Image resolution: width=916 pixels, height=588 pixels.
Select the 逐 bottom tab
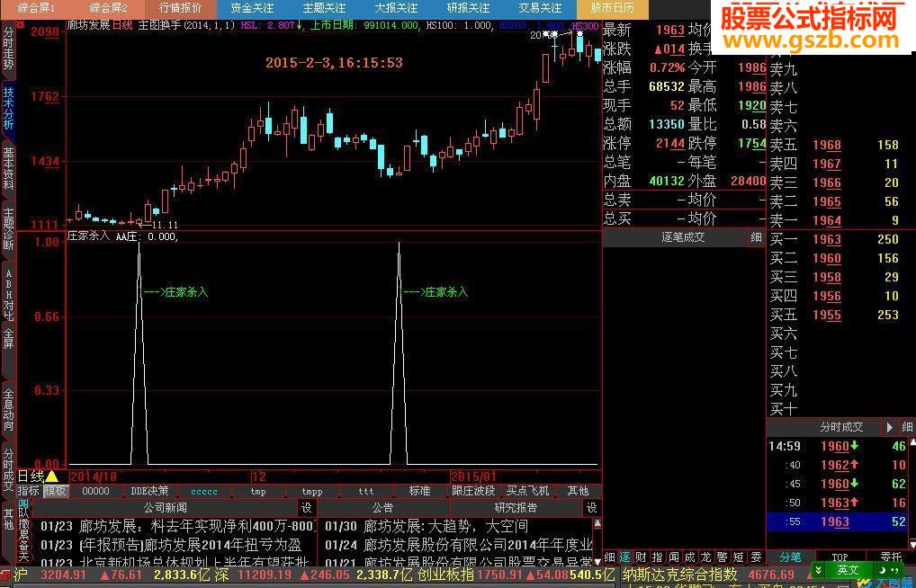[x=625, y=557]
